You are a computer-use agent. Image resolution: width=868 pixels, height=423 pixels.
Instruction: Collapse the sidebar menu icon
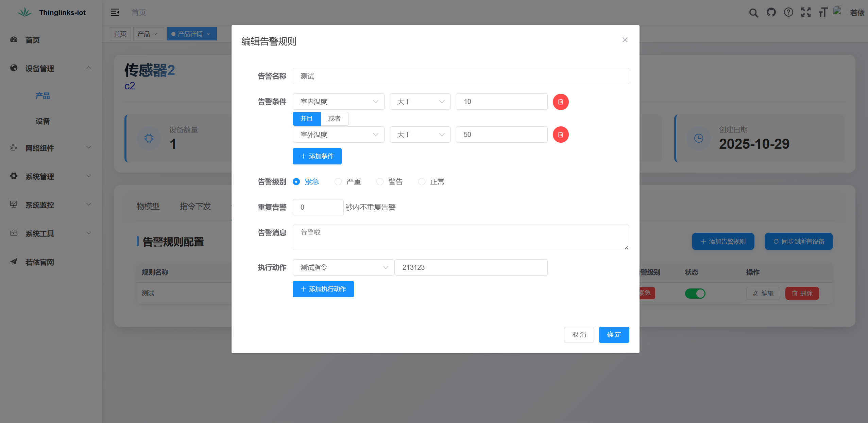[x=115, y=12]
